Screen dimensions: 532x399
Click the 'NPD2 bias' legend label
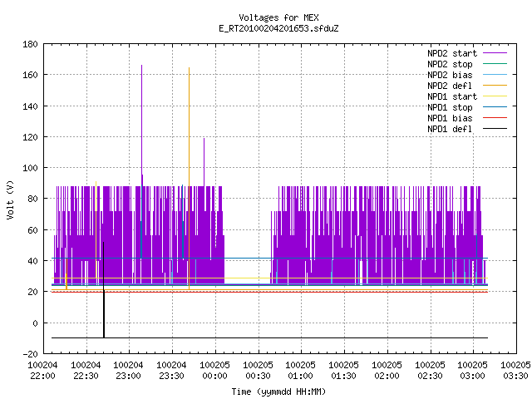click(x=450, y=75)
